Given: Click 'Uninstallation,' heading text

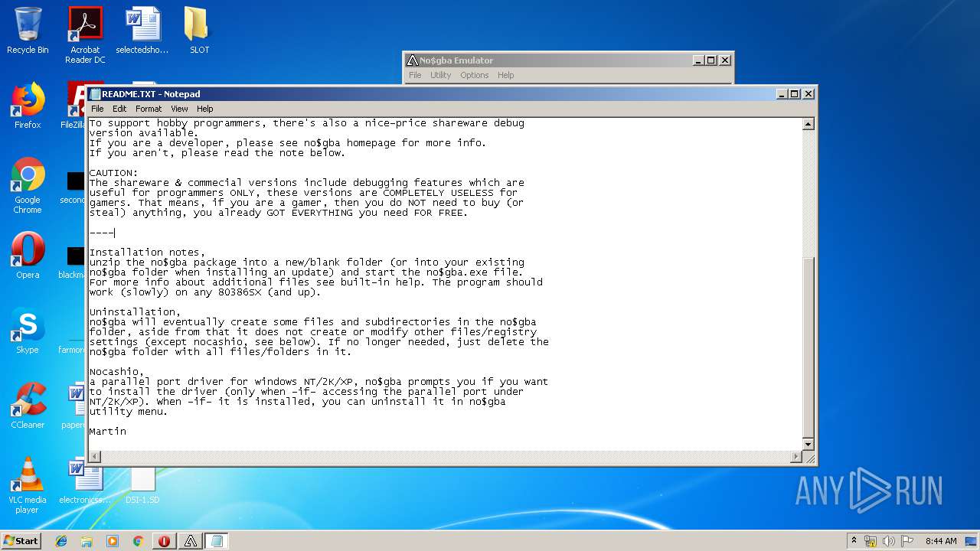Looking at the screenshot, I should click(136, 312).
